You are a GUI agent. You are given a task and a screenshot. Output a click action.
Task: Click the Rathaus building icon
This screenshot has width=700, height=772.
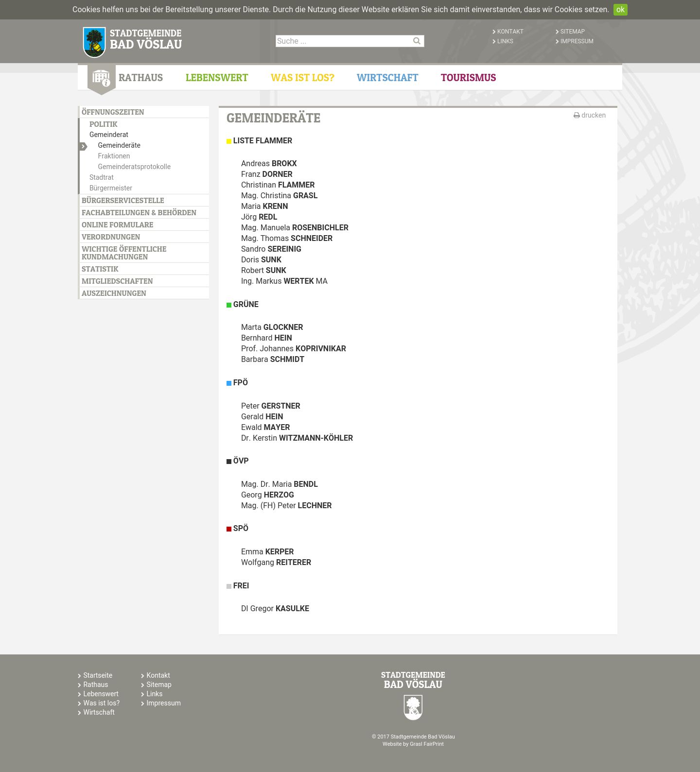pos(102,78)
